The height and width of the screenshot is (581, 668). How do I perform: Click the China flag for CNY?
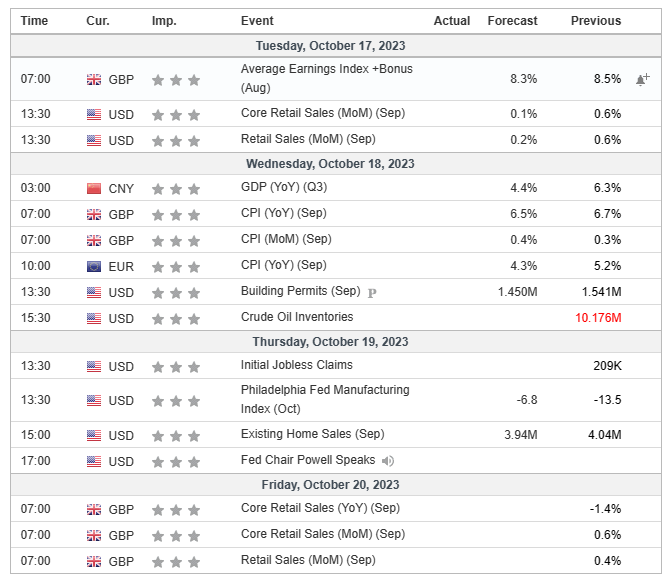pos(94,188)
